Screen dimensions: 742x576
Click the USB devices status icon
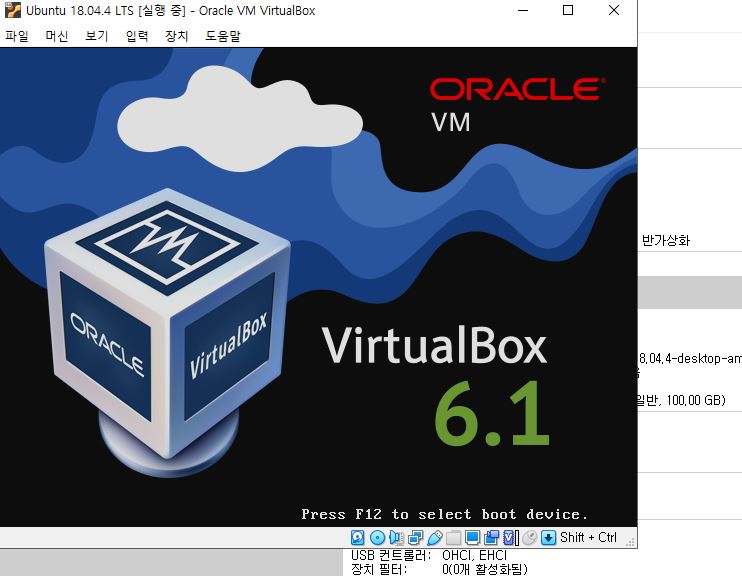click(434, 538)
